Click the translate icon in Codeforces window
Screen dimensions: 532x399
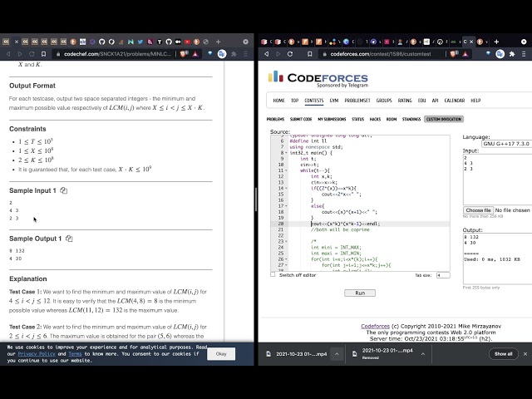tap(500, 54)
